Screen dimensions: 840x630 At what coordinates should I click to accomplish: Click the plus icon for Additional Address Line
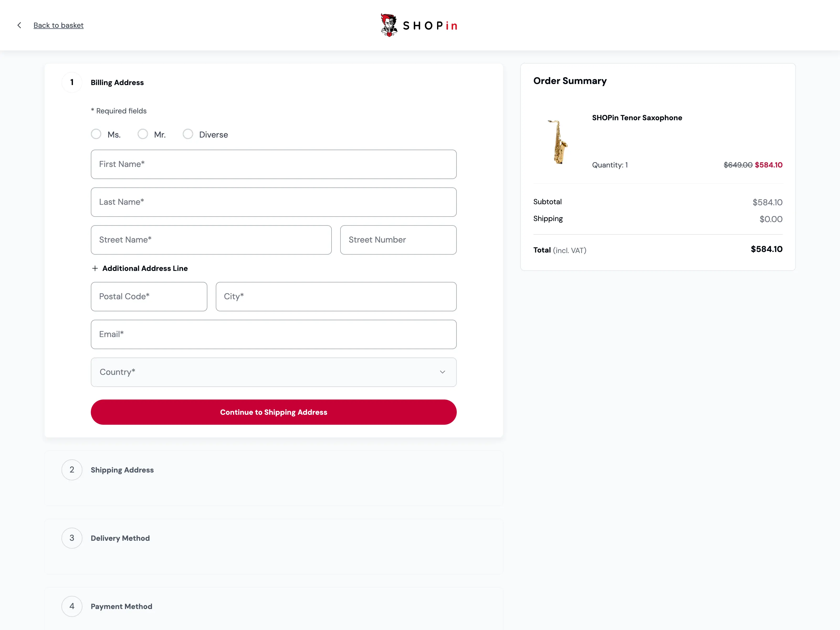click(x=95, y=269)
